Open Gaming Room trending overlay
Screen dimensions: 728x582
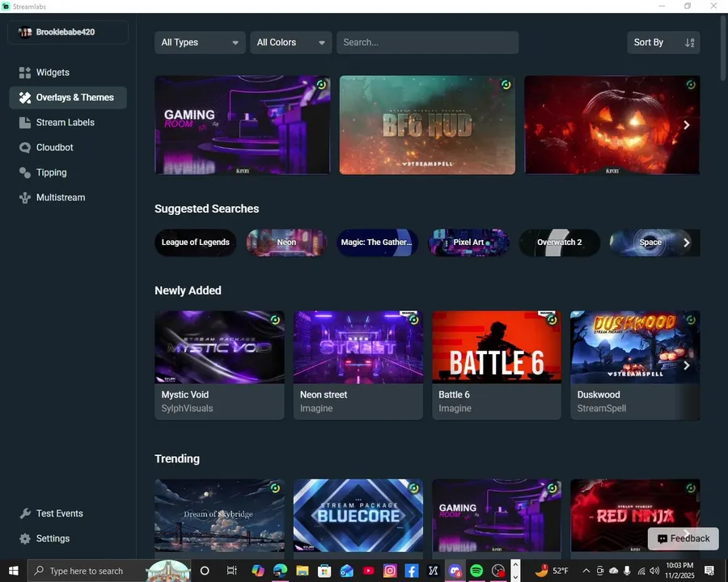(497, 516)
